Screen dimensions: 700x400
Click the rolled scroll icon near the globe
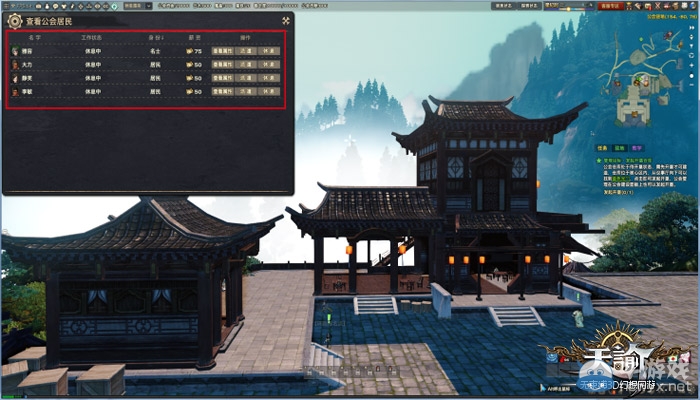[675, 6]
